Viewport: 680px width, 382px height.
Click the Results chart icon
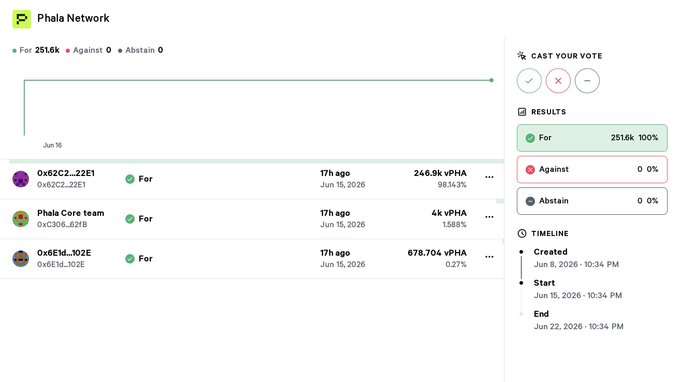click(x=522, y=112)
